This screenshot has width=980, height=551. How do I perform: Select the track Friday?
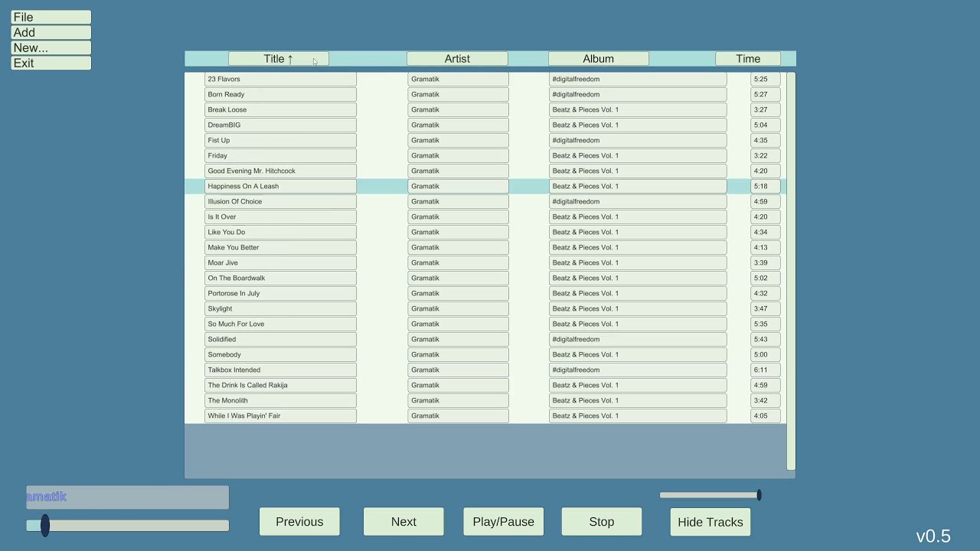tap(280, 155)
